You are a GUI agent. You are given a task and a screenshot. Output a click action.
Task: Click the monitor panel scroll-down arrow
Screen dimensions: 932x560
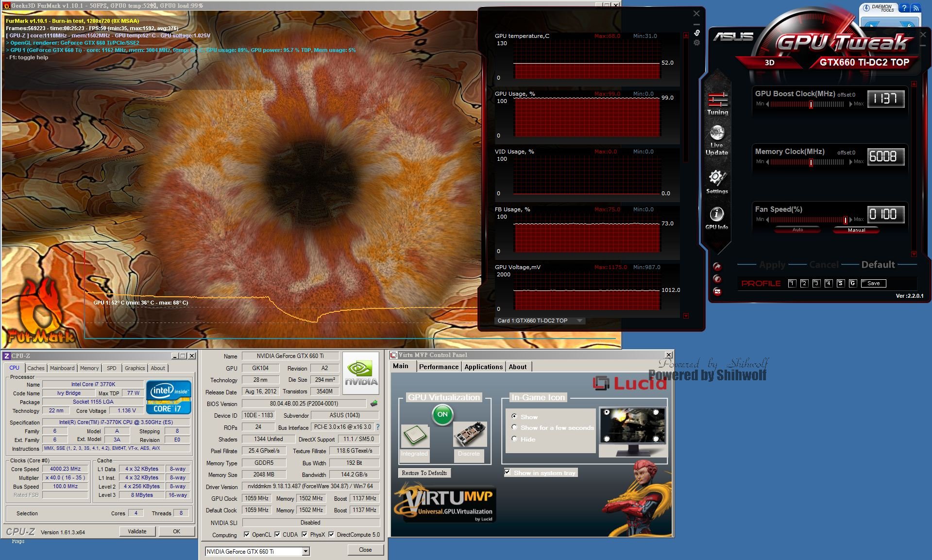(x=686, y=316)
